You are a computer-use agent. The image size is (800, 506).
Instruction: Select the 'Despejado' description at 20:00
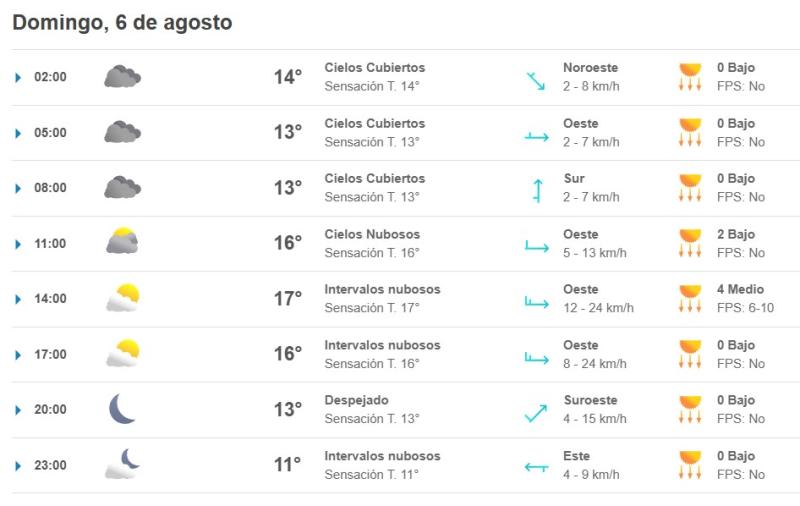point(356,400)
